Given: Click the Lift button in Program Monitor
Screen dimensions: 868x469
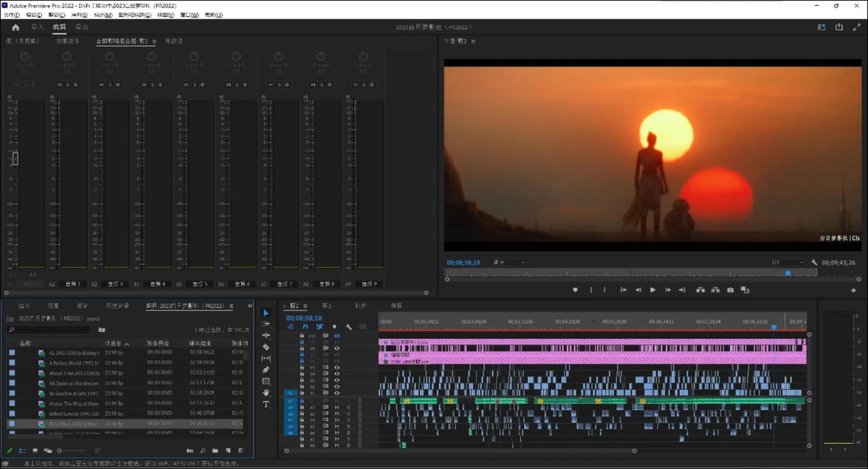Looking at the screenshot, I should (700, 290).
